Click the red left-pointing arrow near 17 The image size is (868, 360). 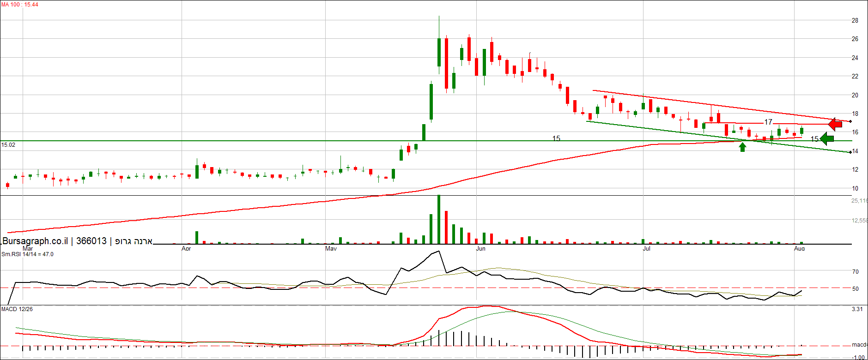(835, 124)
